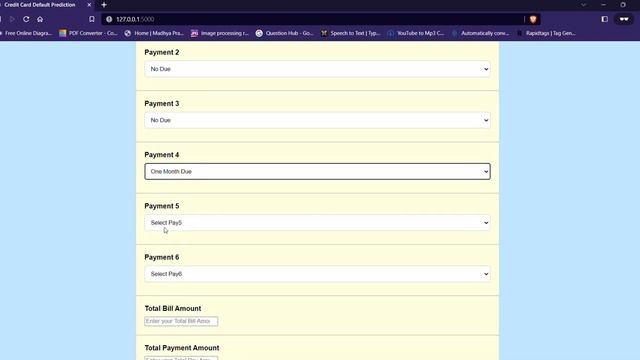This screenshot has width=640, height=360.
Task: Select the Credit Card Default Prediction tab
Action: coord(40,5)
